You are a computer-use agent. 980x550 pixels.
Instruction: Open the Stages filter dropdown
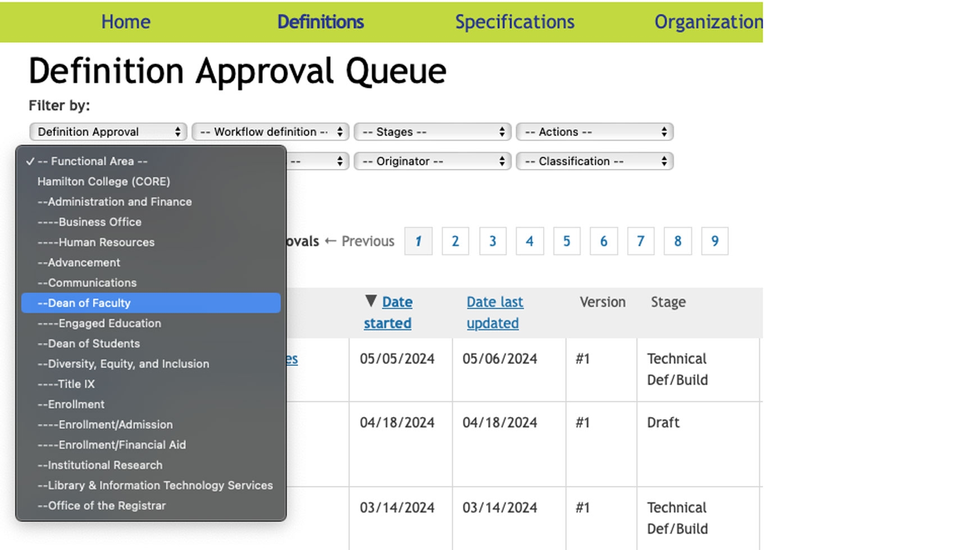click(x=432, y=132)
